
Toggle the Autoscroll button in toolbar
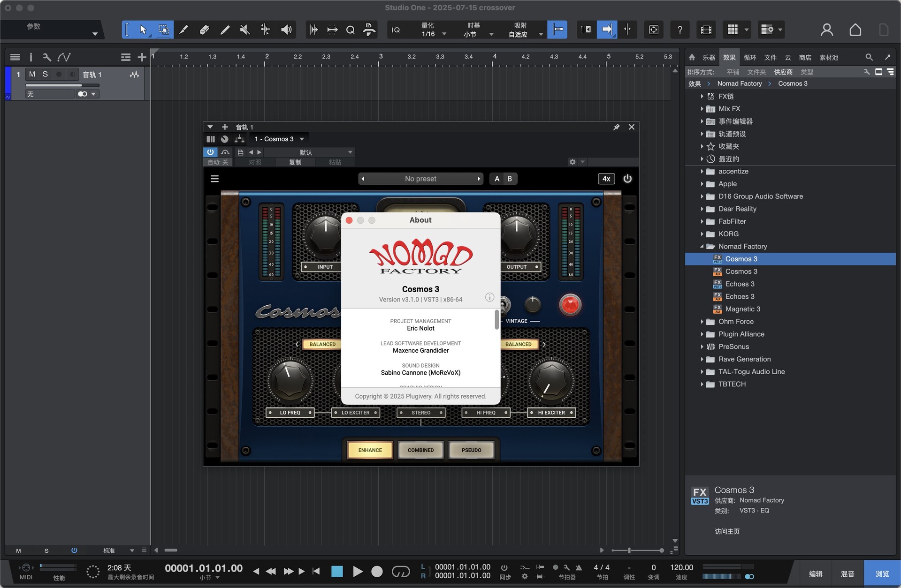(607, 30)
